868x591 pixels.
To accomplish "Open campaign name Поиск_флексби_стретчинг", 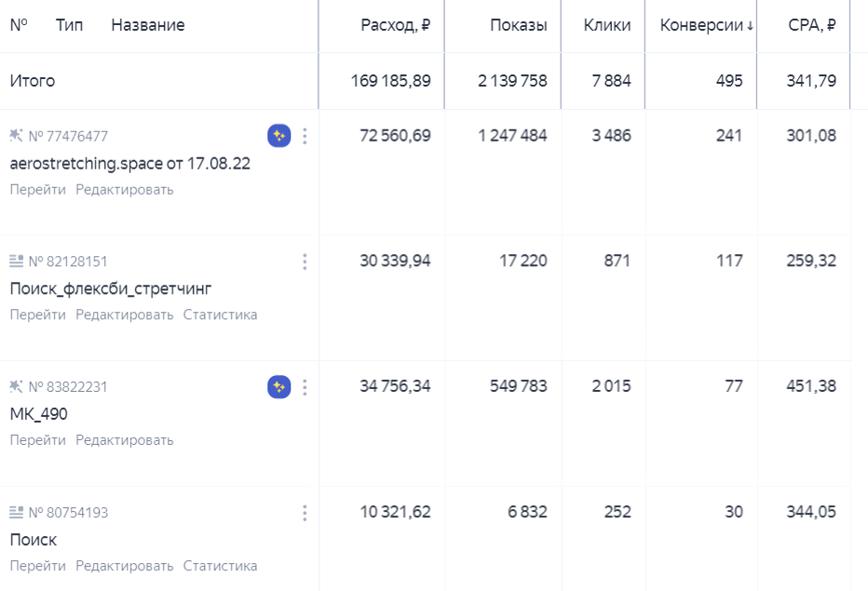I will coord(111,289).
